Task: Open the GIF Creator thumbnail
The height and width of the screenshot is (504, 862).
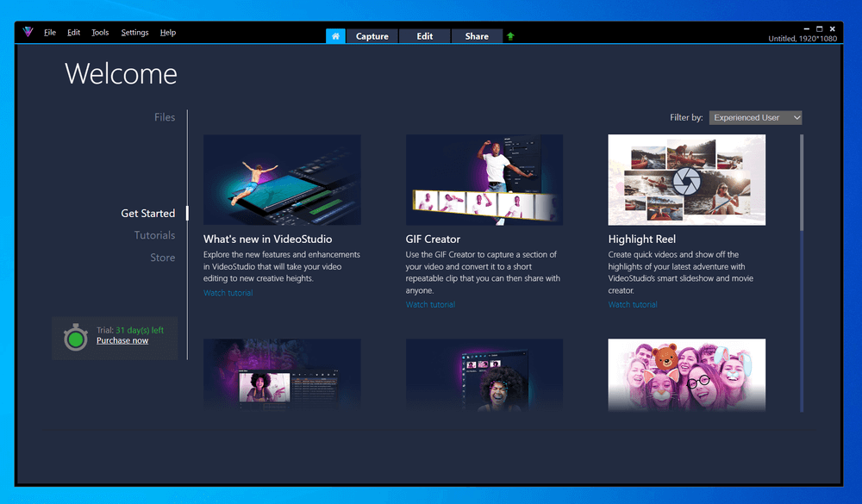Action: click(x=484, y=180)
